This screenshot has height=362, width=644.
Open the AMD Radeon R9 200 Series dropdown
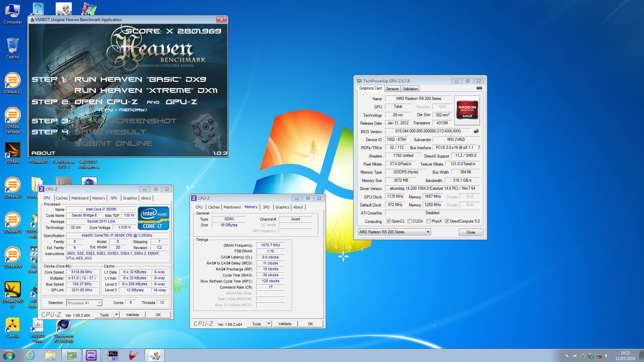tap(394, 232)
